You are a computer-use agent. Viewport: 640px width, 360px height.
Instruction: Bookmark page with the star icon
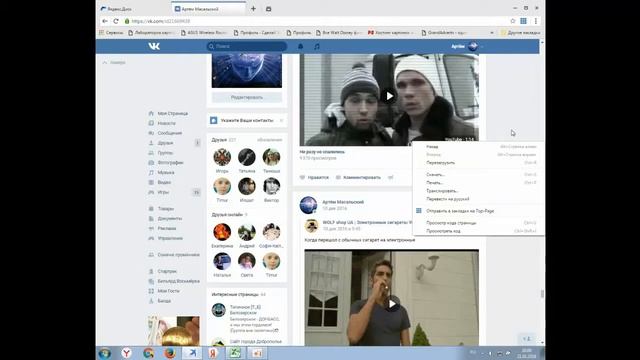click(x=513, y=21)
